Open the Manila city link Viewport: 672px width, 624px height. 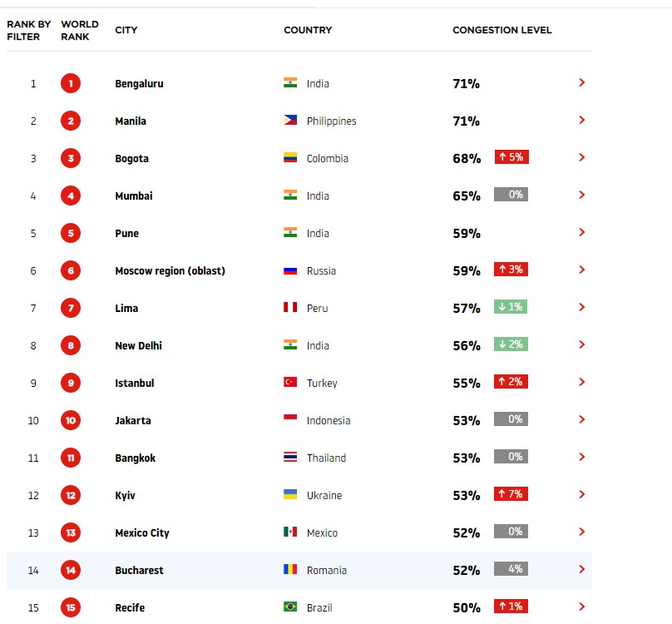pyautogui.click(x=131, y=121)
